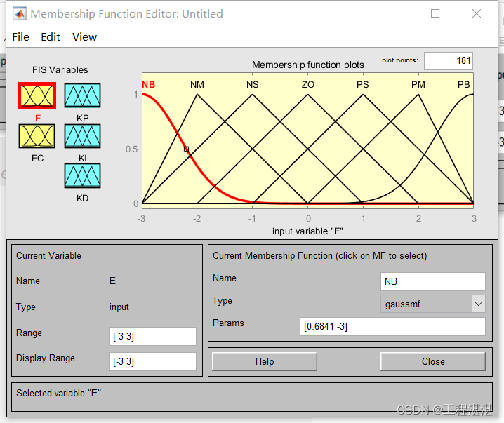Image resolution: width=504 pixels, height=423 pixels.
Task: Click the MATLAB logo in title bar
Action: tap(20, 14)
